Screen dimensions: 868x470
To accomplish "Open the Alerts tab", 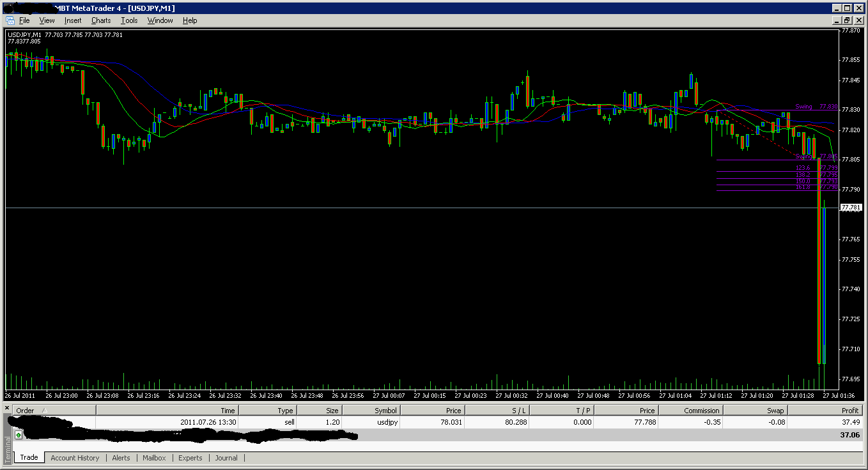I will pyautogui.click(x=121, y=458).
